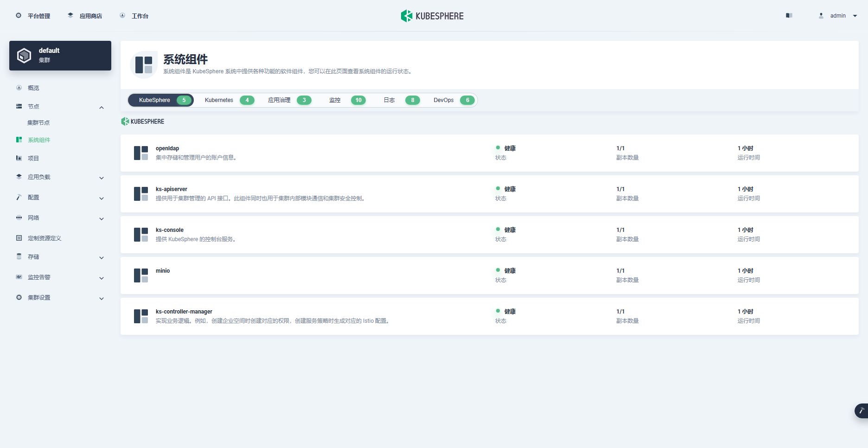
Task: Click the openldap component icon
Action: click(x=141, y=153)
